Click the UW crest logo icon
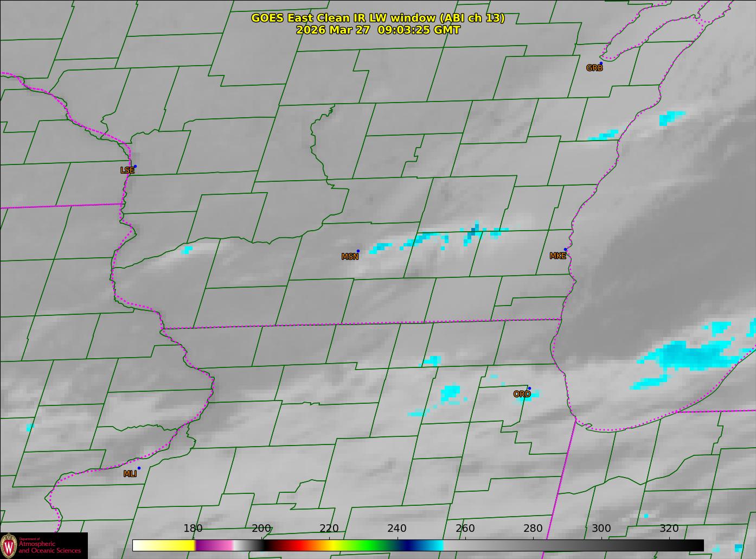This screenshot has width=756, height=559. tap(9, 545)
